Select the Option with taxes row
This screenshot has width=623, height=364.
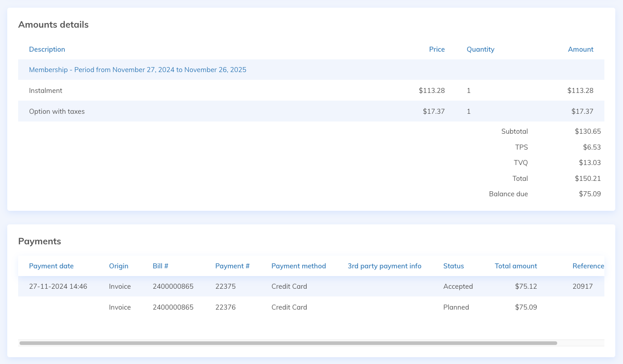pyautogui.click(x=57, y=112)
